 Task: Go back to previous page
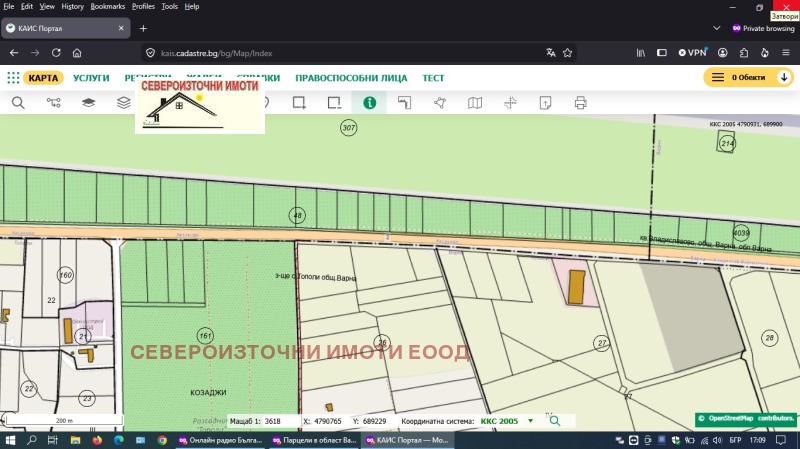tap(14, 53)
